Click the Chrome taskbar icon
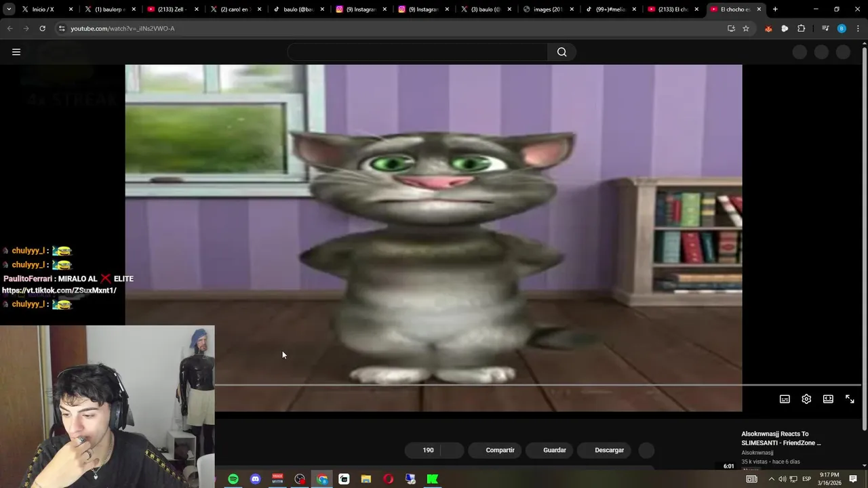Image resolution: width=868 pixels, height=488 pixels. (x=322, y=479)
